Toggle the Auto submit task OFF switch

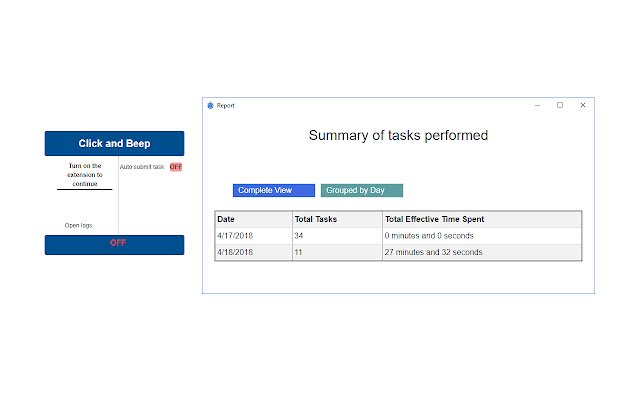click(176, 167)
